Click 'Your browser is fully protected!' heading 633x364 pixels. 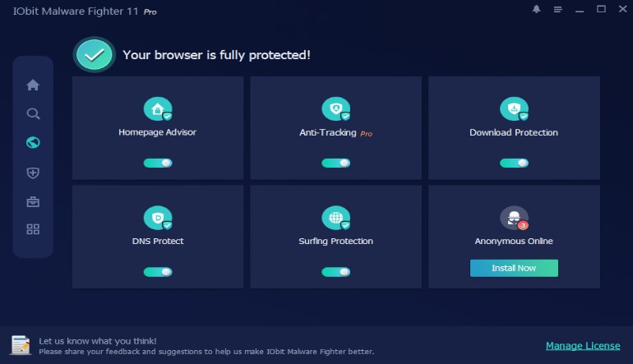tap(216, 55)
